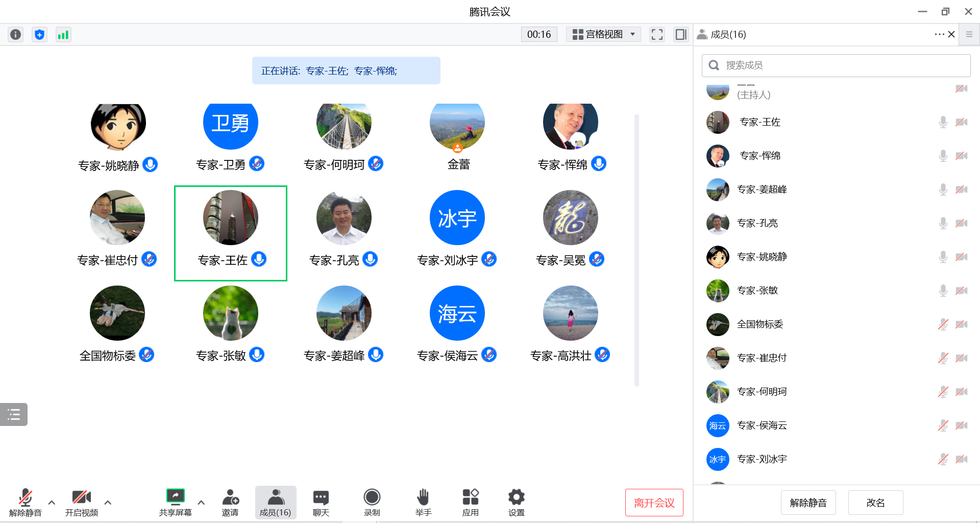Expand the arrow next to 共享屏幕
The width and height of the screenshot is (980, 523).
[x=201, y=503]
